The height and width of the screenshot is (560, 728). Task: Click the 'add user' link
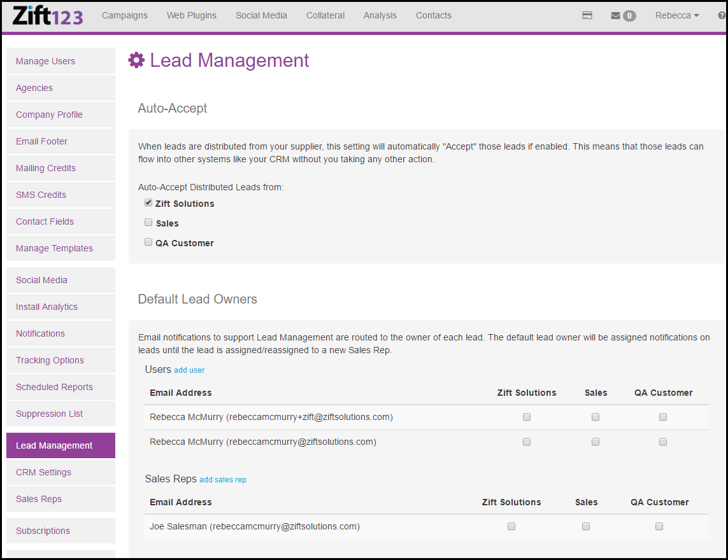click(x=189, y=370)
